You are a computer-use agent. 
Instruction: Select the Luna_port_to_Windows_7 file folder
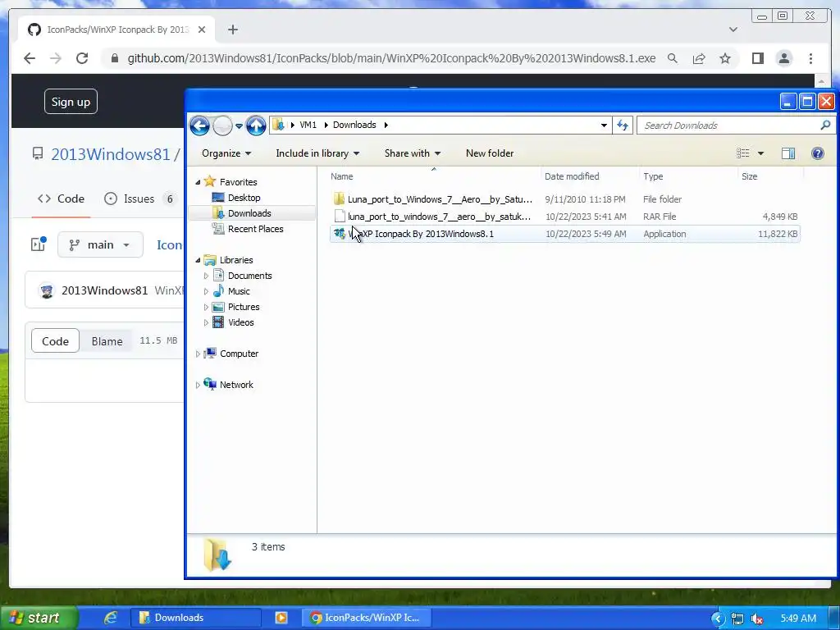tap(565, 199)
